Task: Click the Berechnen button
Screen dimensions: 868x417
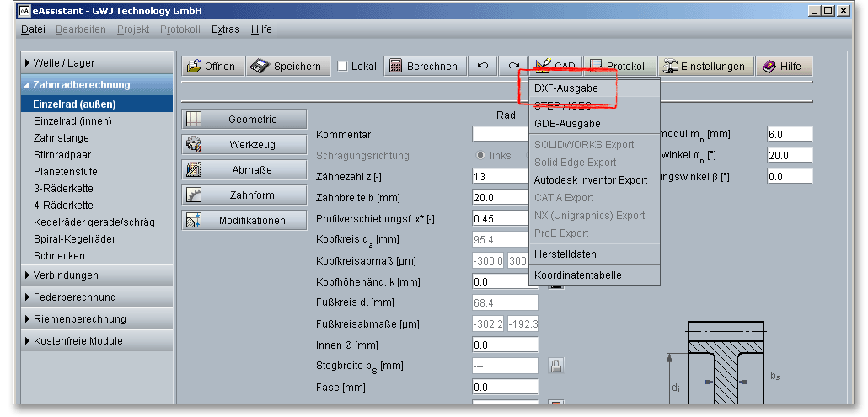Action: 425,67
